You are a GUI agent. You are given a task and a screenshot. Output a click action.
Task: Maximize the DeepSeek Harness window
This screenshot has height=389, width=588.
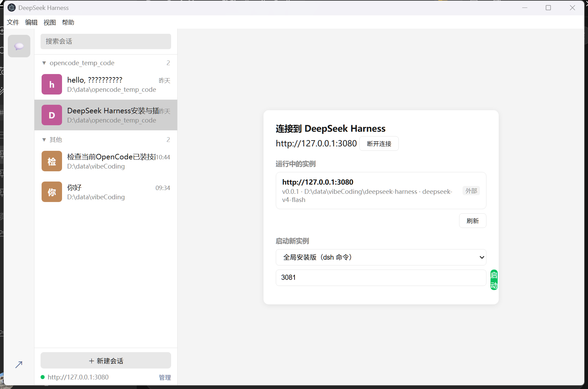tap(548, 8)
